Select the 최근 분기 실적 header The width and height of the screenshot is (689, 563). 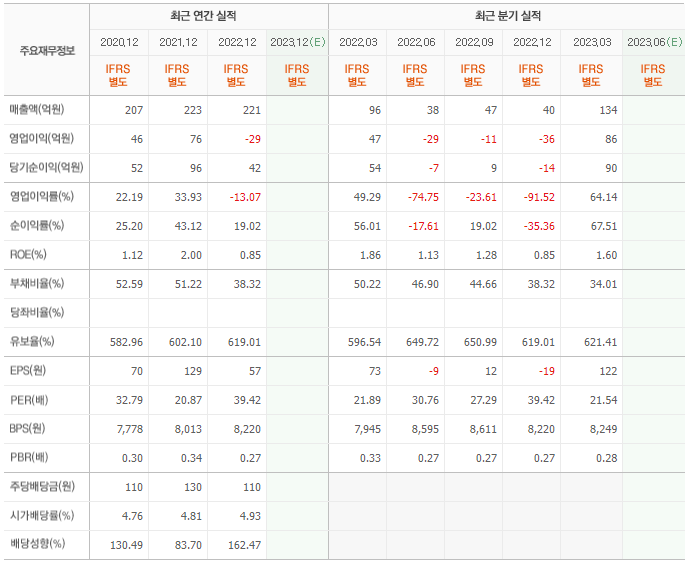point(508,16)
